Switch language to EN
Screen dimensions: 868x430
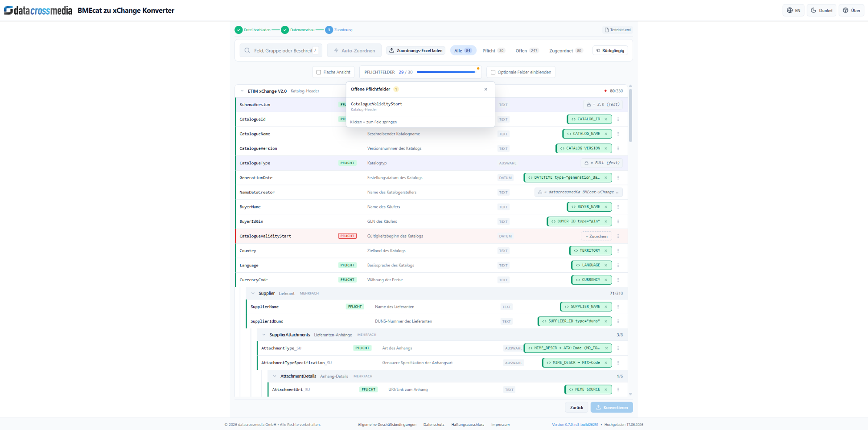click(794, 10)
